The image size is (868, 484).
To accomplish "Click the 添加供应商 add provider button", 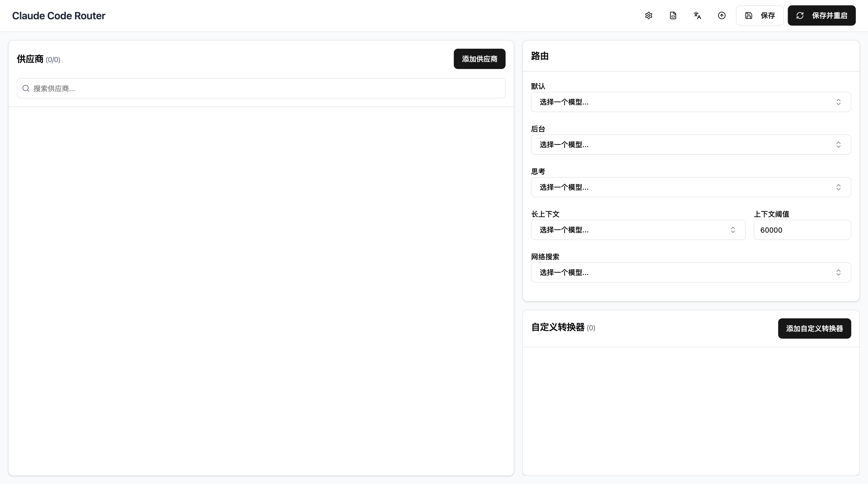I will pyautogui.click(x=479, y=59).
